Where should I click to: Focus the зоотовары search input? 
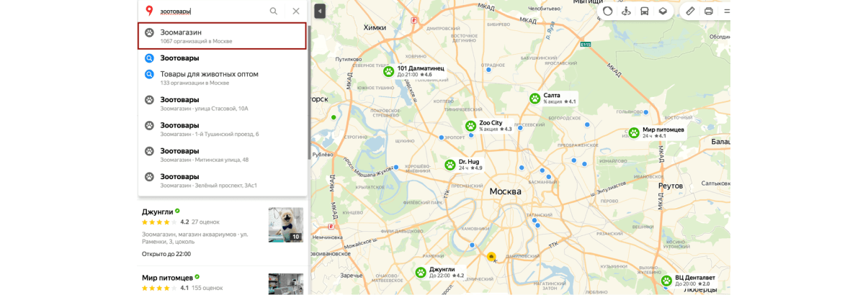[211, 12]
